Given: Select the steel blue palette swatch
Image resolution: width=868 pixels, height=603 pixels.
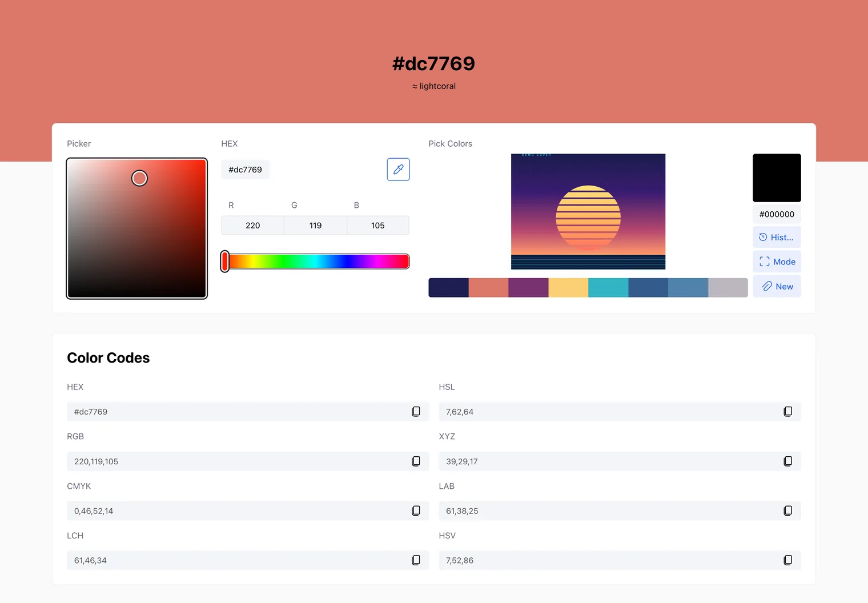Looking at the screenshot, I should point(688,288).
